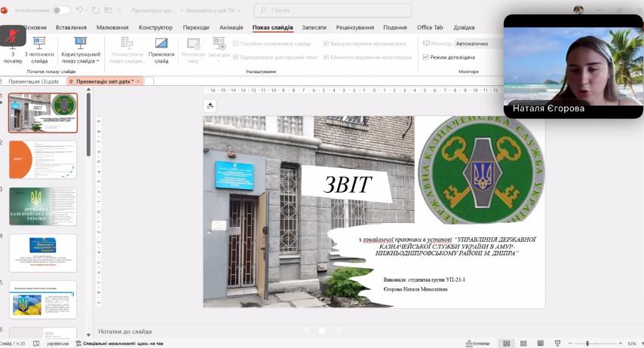Click spell check status bar icon
The width and height of the screenshot is (644, 348).
pos(36,343)
